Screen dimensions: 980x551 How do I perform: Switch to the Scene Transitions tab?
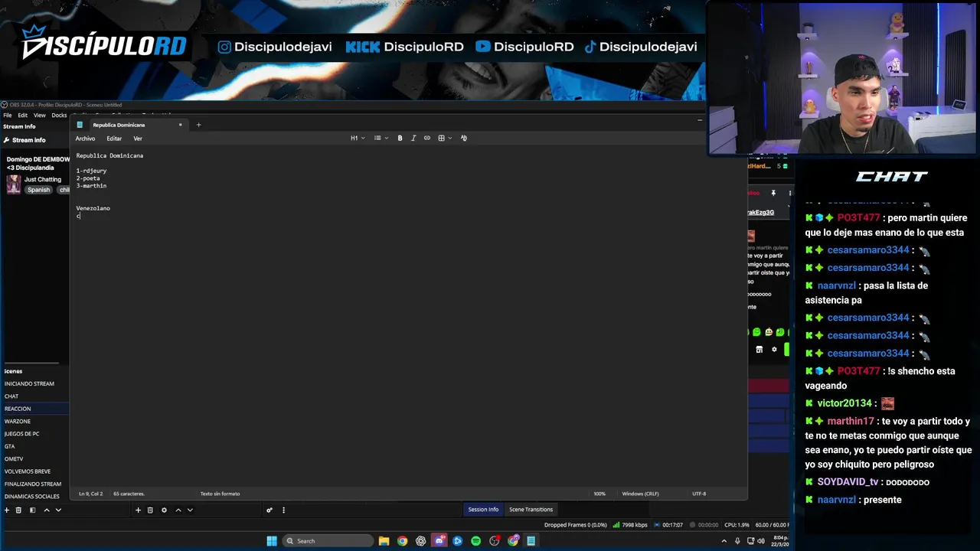[531, 510]
